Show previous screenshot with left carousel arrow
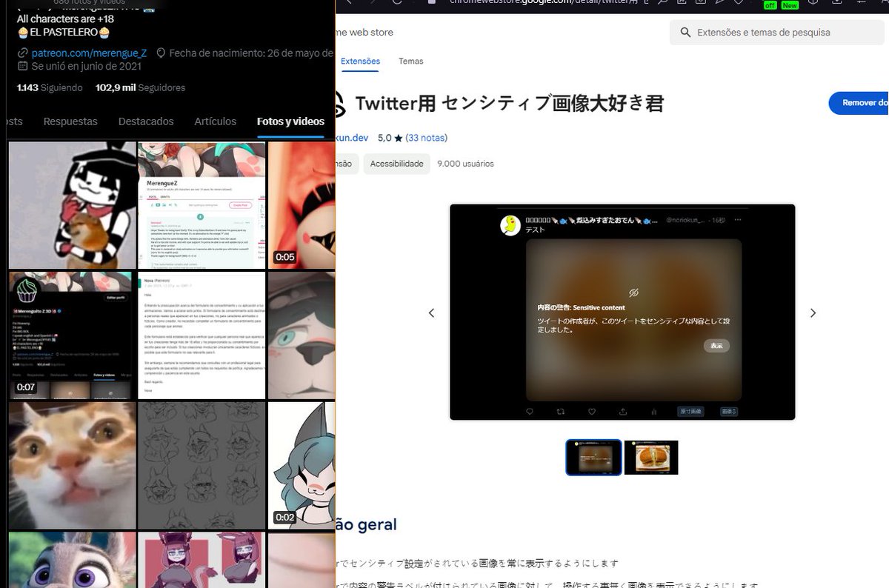889x588 pixels. 431,313
